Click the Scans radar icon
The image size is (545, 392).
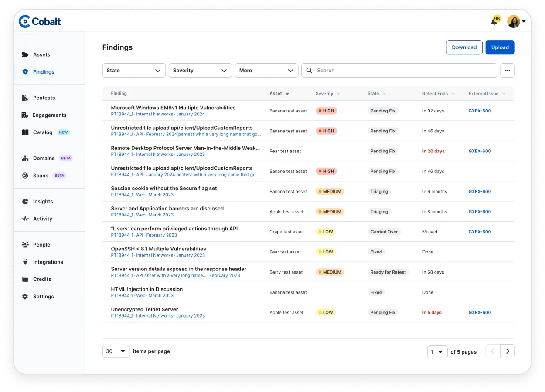pyautogui.click(x=25, y=176)
